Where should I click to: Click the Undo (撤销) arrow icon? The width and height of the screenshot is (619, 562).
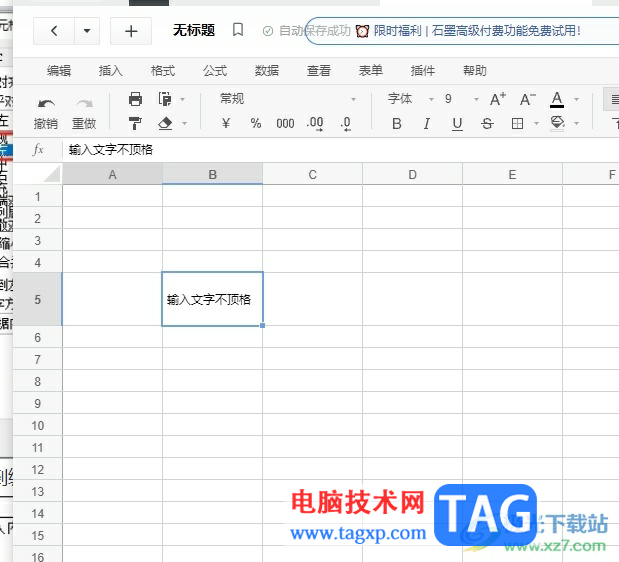coord(46,103)
